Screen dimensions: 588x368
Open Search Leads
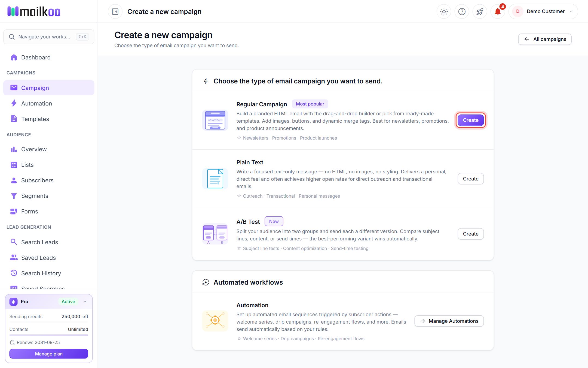point(49,242)
